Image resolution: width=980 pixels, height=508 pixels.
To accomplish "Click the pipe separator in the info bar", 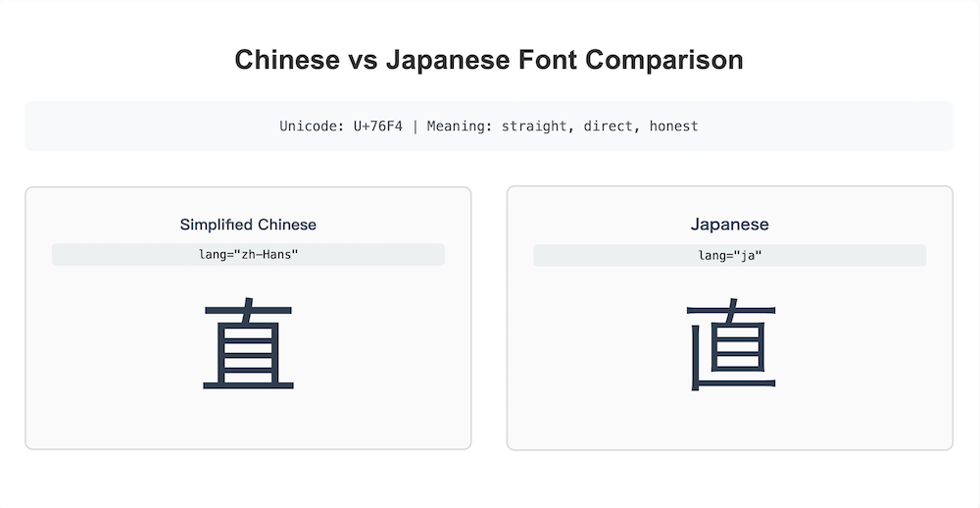I will (415, 127).
